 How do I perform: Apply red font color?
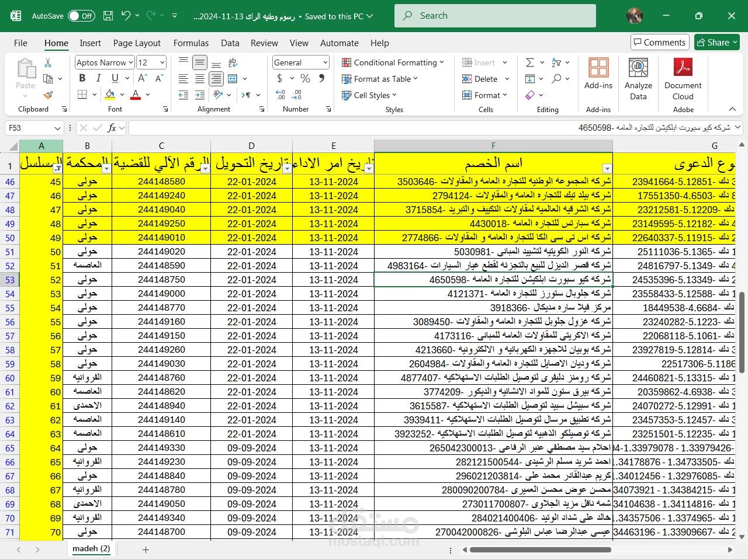point(136,94)
